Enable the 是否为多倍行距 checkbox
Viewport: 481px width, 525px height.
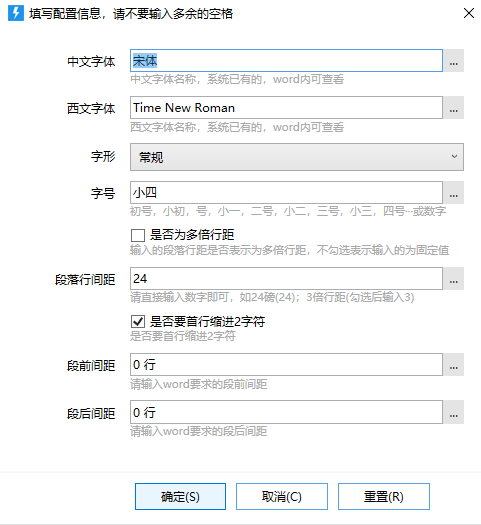click(138, 235)
